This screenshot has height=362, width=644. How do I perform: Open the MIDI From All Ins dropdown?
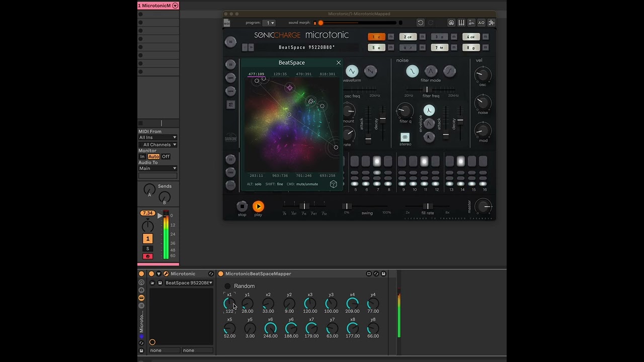pyautogui.click(x=158, y=137)
